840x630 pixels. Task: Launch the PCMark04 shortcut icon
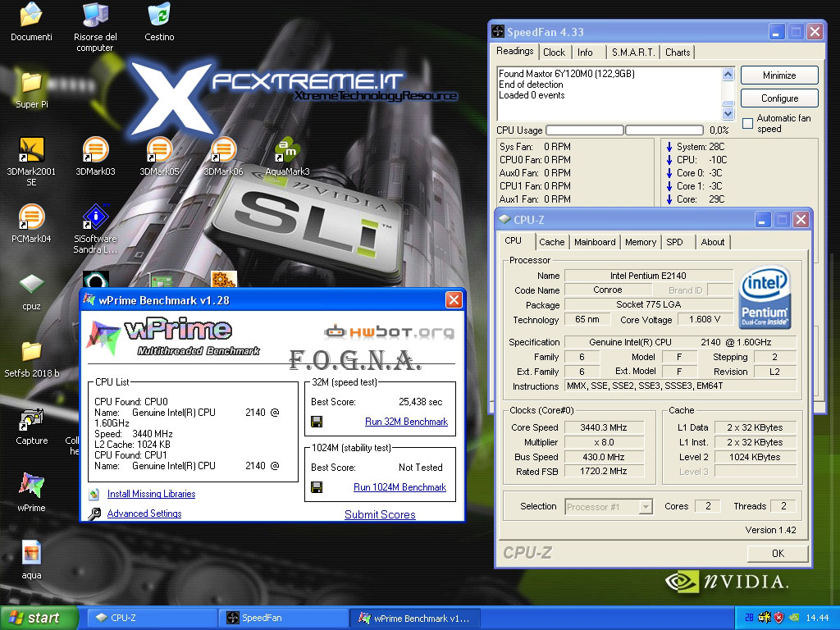[x=31, y=217]
